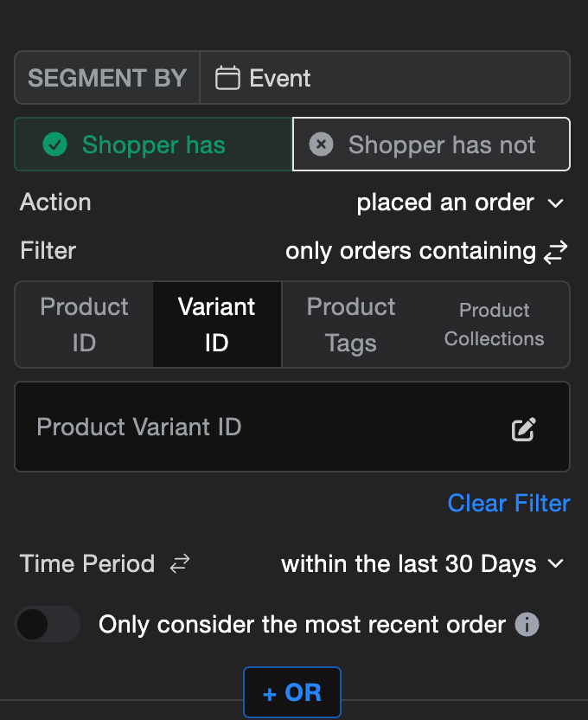Open the placed an order action dropdown
This screenshot has width=588, height=720.
(460, 203)
